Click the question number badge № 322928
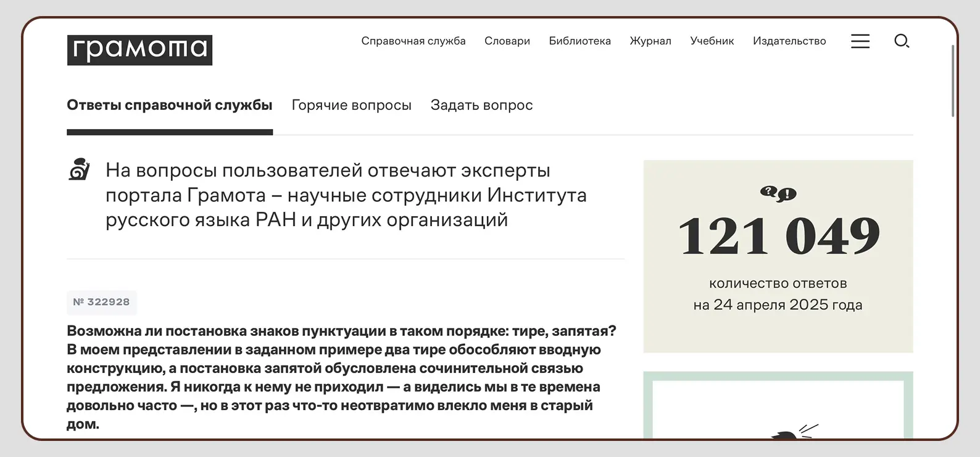 (102, 302)
